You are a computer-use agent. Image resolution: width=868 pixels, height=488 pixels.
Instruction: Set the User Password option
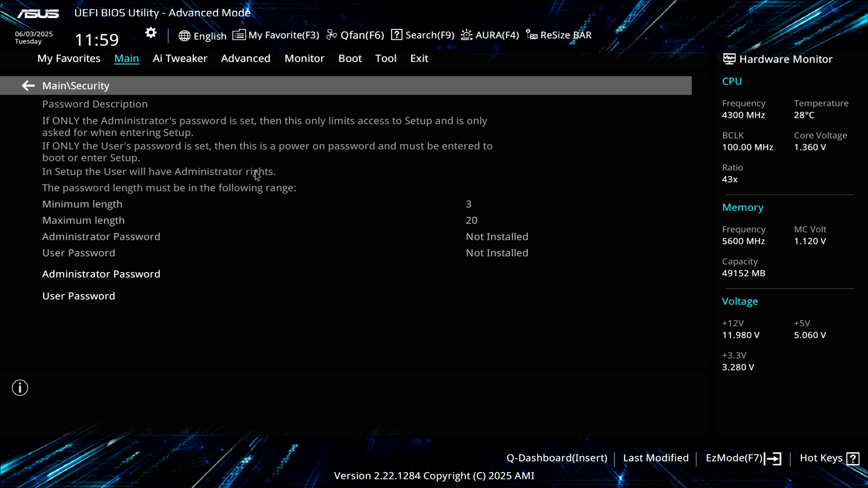[79, 296]
